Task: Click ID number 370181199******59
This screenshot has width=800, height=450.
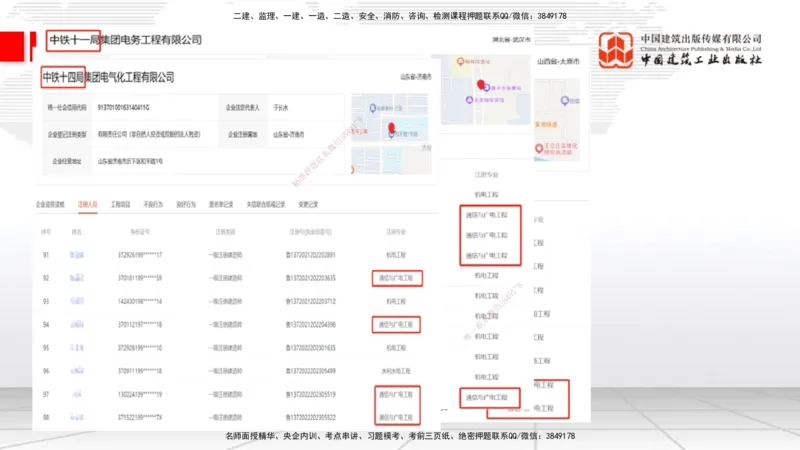Action: (140, 278)
